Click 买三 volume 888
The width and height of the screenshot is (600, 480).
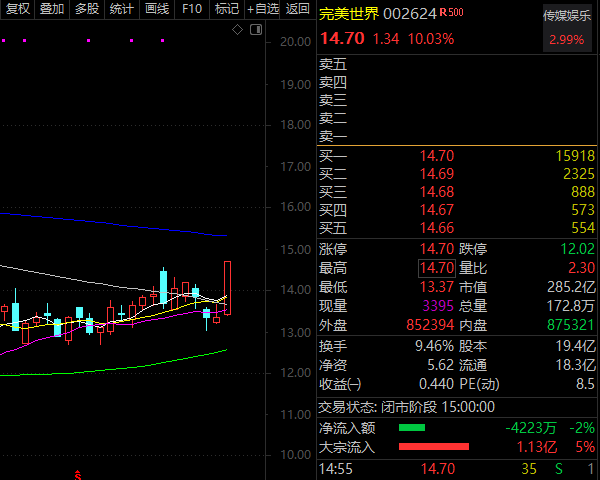point(583,192)
